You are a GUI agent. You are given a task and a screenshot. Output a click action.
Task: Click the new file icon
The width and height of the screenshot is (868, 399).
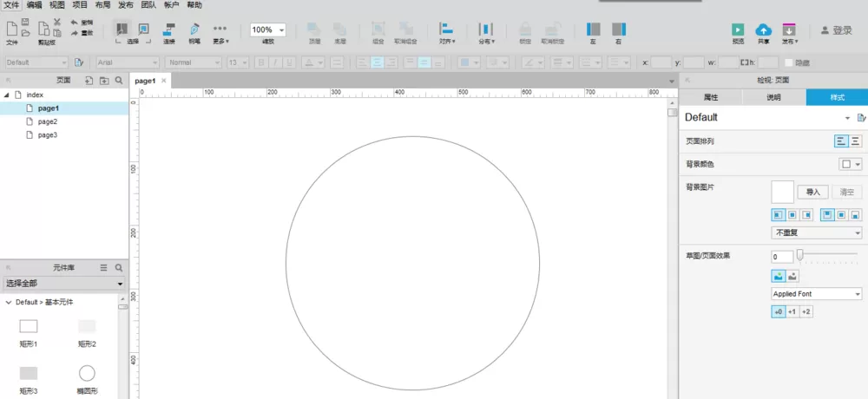(x=11, y=29)
